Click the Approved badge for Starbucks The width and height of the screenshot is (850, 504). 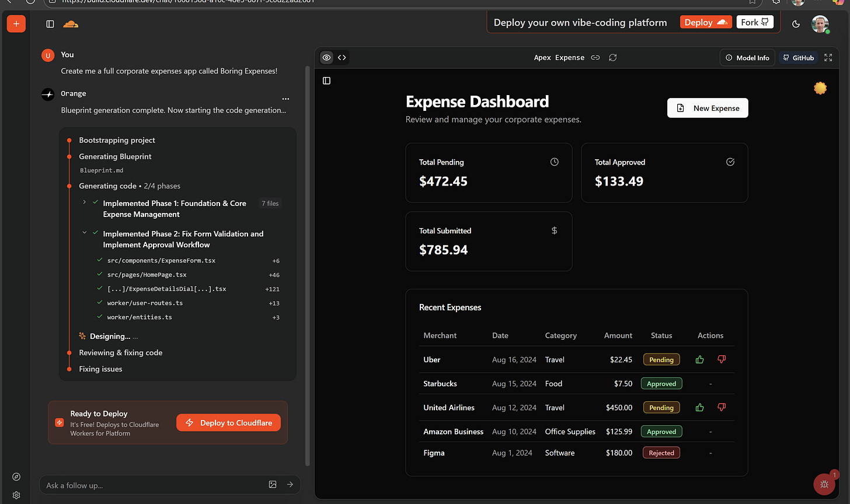[x=661, y=383]
